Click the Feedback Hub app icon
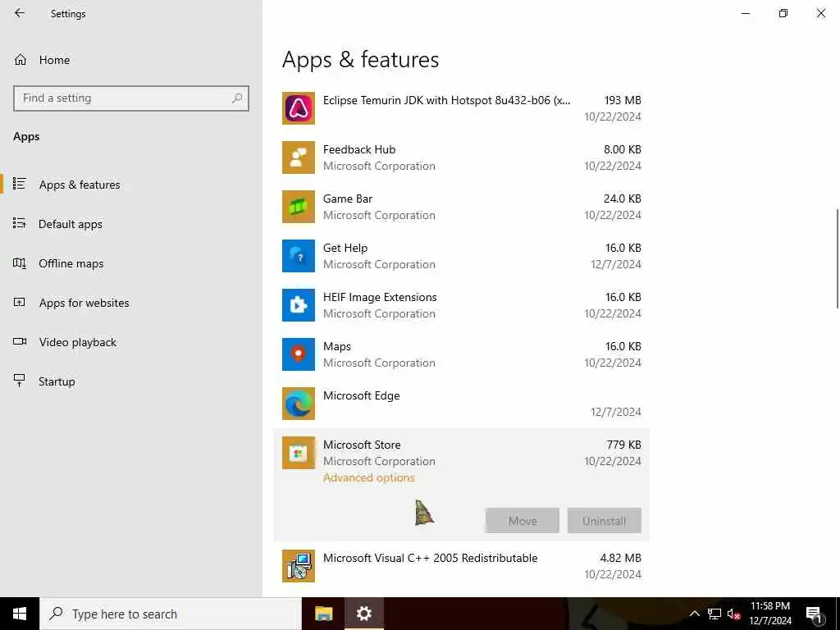 pos(299,157)
